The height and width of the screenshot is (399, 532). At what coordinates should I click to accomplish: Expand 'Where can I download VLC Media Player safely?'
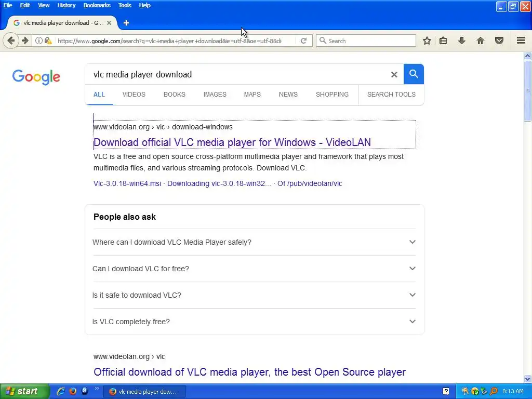(x=254, y=242)
